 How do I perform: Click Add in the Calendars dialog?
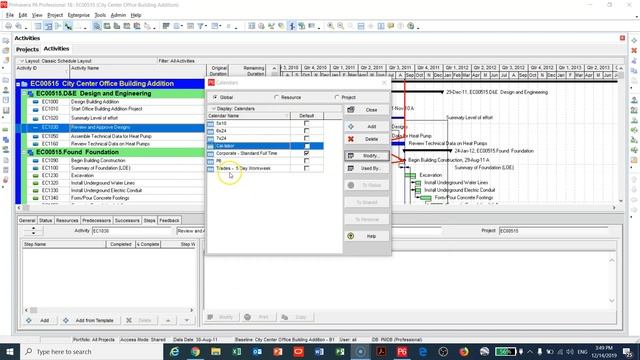pos(367,127)
